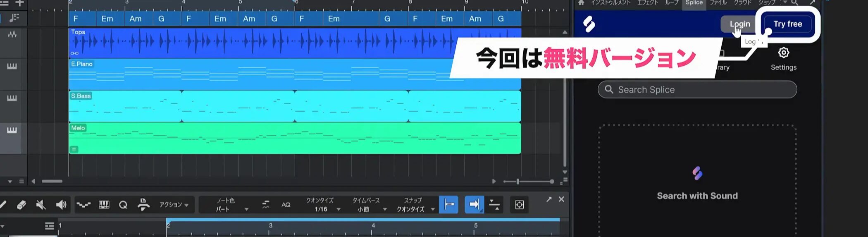Click the Try free button
868x237 pixels.
click(787, 24)
